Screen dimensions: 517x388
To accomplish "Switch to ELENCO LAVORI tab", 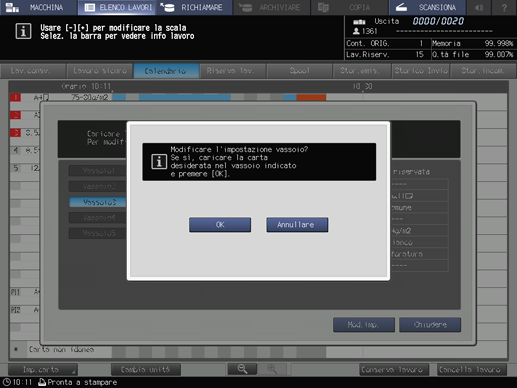I will [117, 7].
